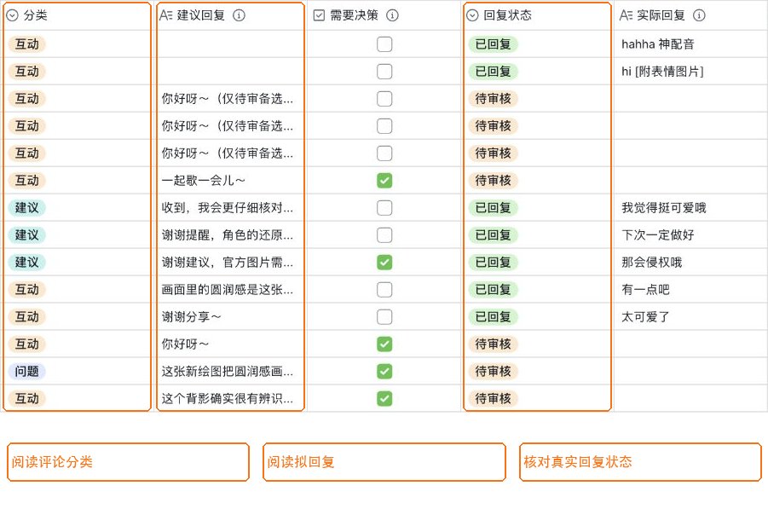
Task: Uncheck 需要决策 for the '这个背影确实很有辨识...' row
Action: [x=384, y=399]
